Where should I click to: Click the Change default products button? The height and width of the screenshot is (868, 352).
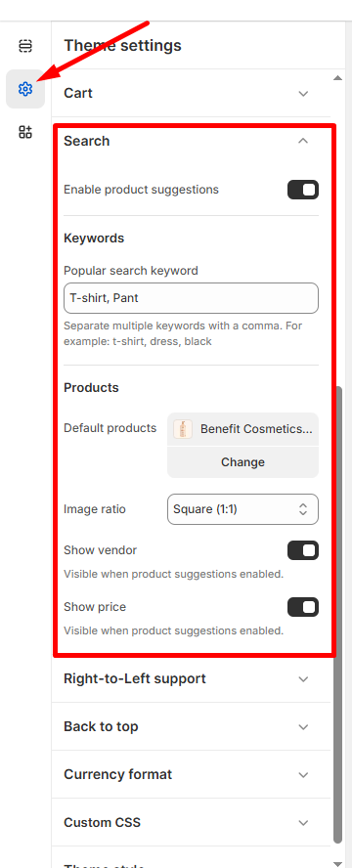242,462
